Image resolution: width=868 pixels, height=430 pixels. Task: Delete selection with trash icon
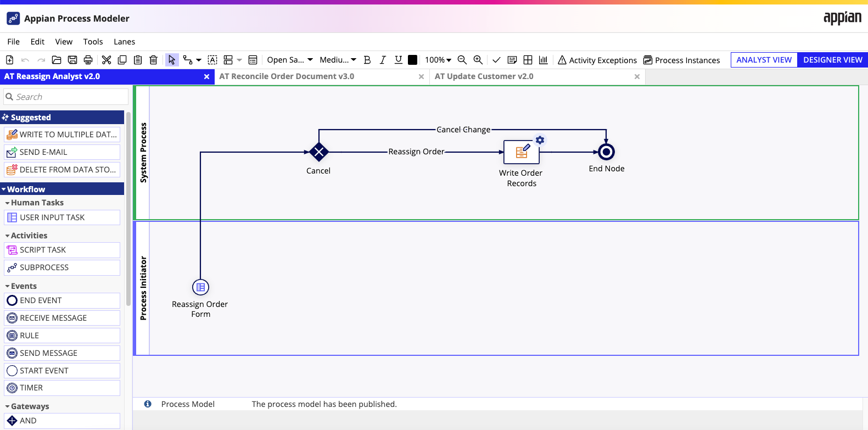click(154, 60)
